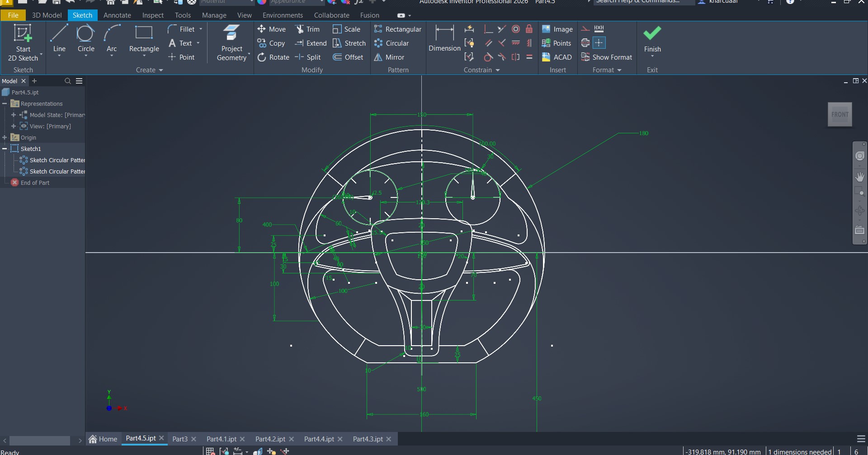This screenshot has width=868, height=455.
Task: Open the Part4.1.ipt document tab
Action: pyautogui.click(x=221, y=439)
